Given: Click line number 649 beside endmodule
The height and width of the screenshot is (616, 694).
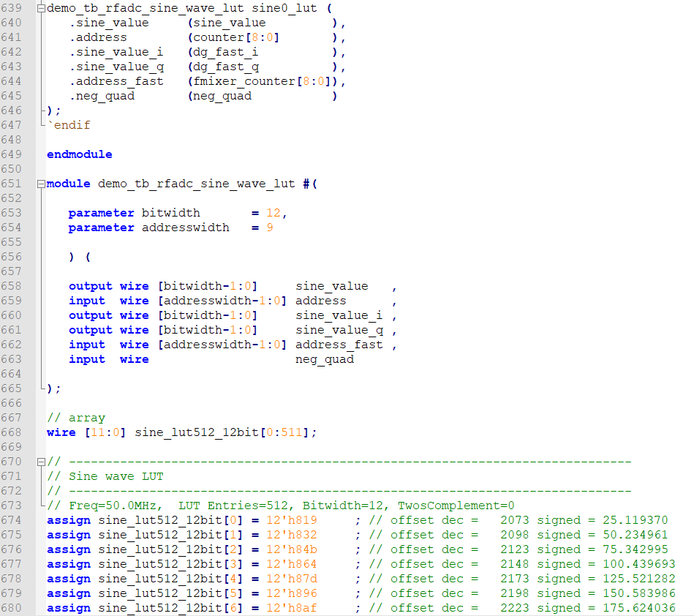Looking at the screenshot, I should (x=15, y=154).
